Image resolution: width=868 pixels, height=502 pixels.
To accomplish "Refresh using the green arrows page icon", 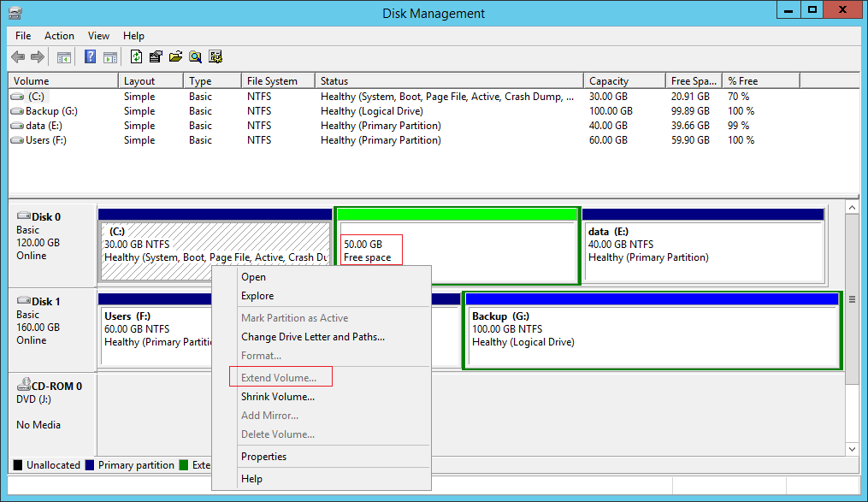I will tap(136, 56).
